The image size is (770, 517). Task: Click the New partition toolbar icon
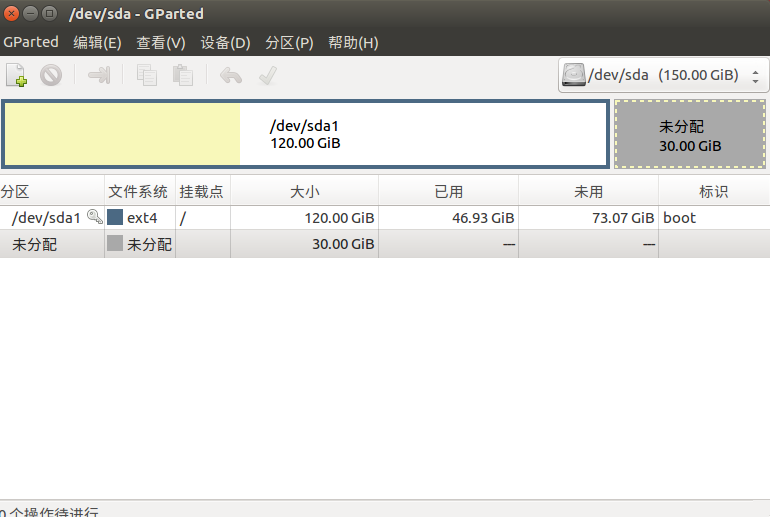(x=16, y=76)
